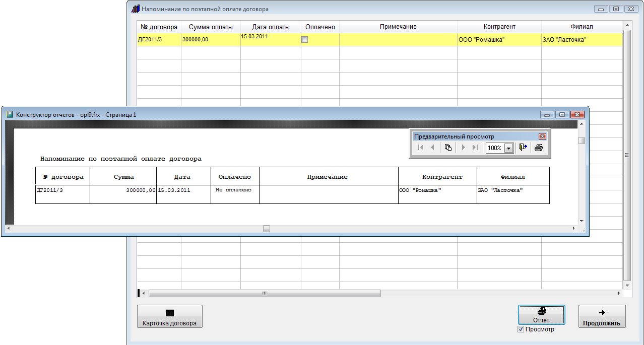Click the main grid horizontal scrollbar thumb
Screen dimensions: 644x345
click(x=265, y=294)
